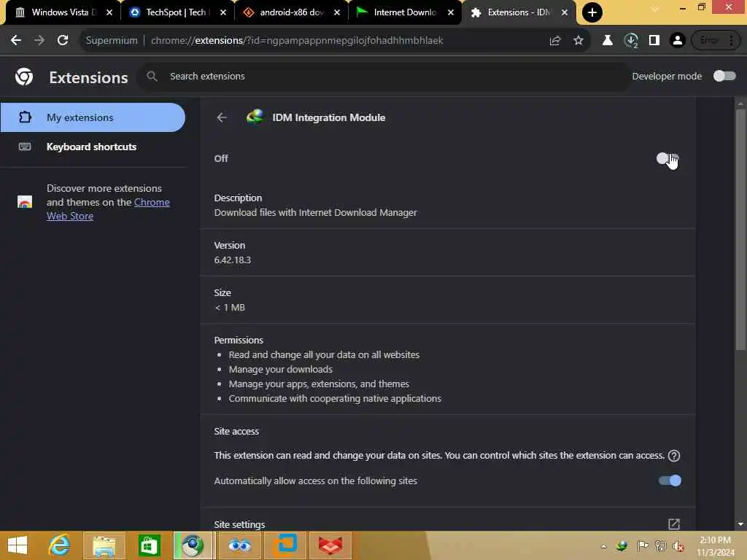Go back to the extensions list

pos(222,117)
